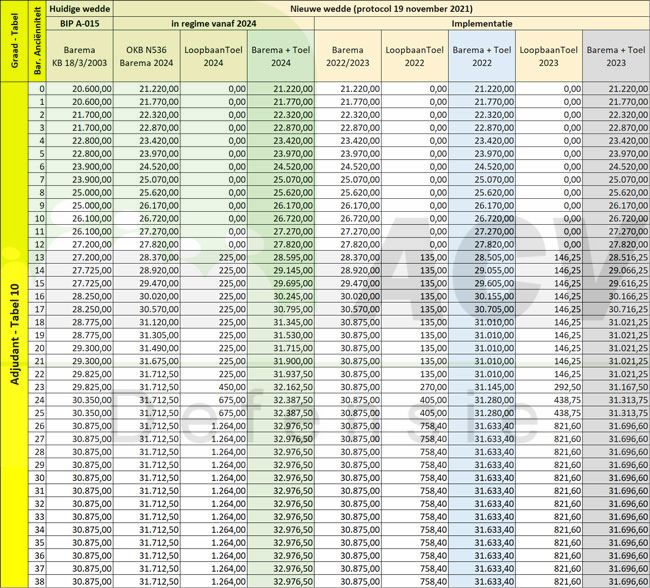The height and width of the screenshot is (588, 650).
Task: Select the 30.166,25 cell in row 16
Action: [616, 296]
